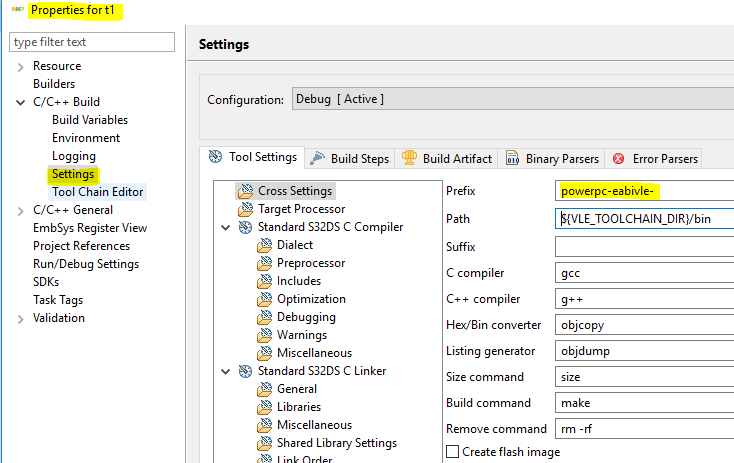This screenshot has width=734, height=463.
Task: Click the filter text search box
Action: click(91, 42)
